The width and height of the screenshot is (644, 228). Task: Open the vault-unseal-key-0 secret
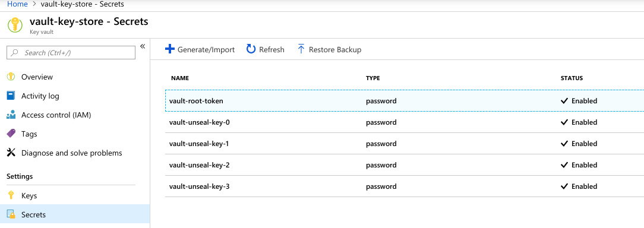pos(405,122)
